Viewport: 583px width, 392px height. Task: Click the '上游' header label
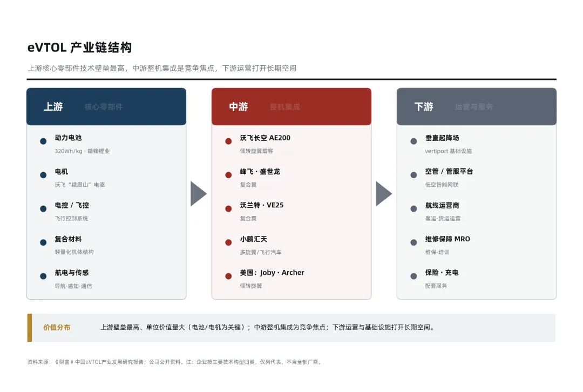tap(53, 107)
